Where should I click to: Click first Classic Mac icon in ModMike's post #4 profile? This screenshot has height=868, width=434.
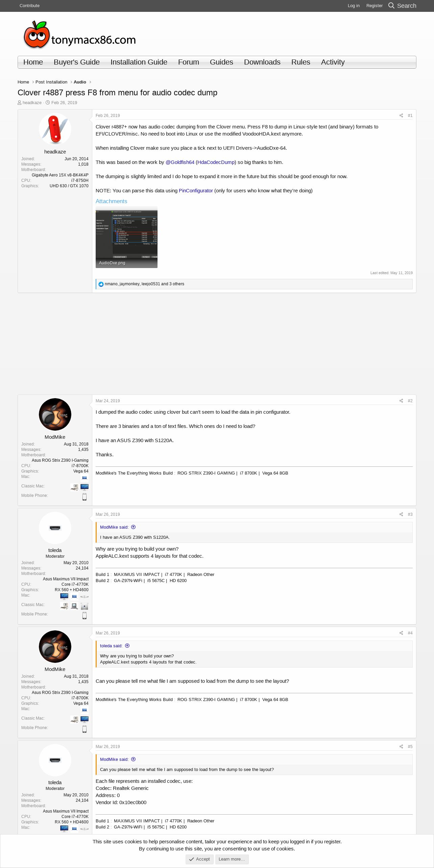[x=74, y=720]
